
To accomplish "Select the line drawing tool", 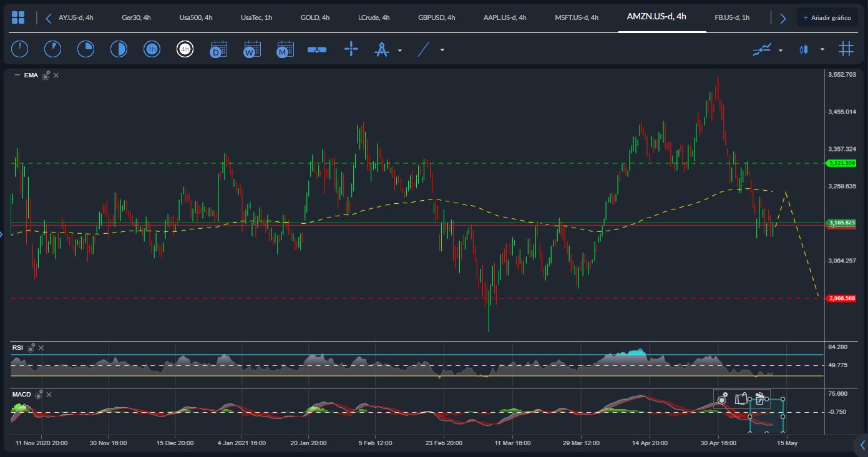I will coord(424,49).
